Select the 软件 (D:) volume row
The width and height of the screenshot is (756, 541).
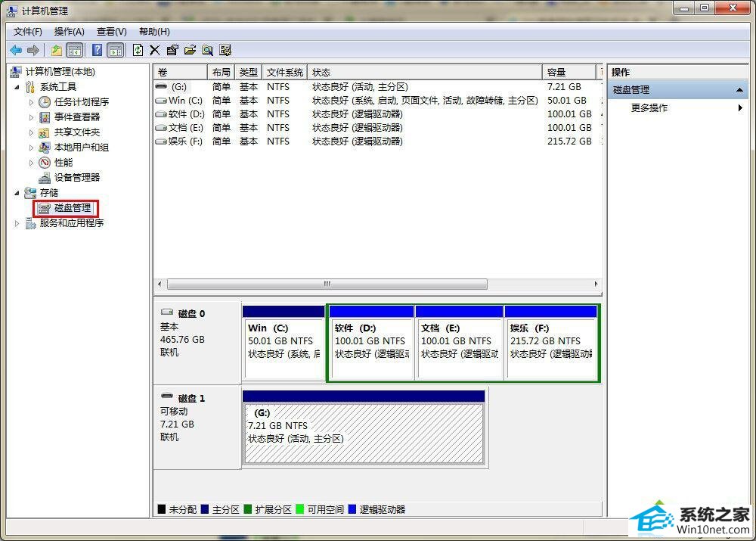pyautogui.click(x=378, y=114)
